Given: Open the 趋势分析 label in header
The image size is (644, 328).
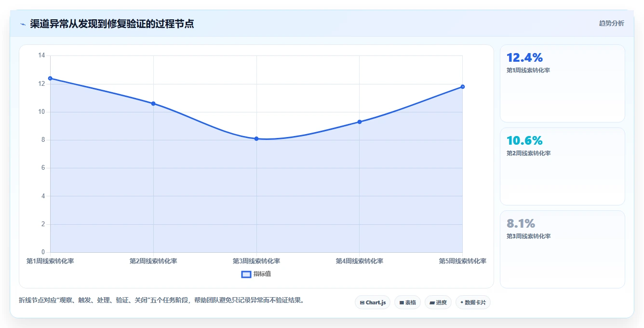Looking at the screenshot, I should pyautogui.click(x=611, y=23).
